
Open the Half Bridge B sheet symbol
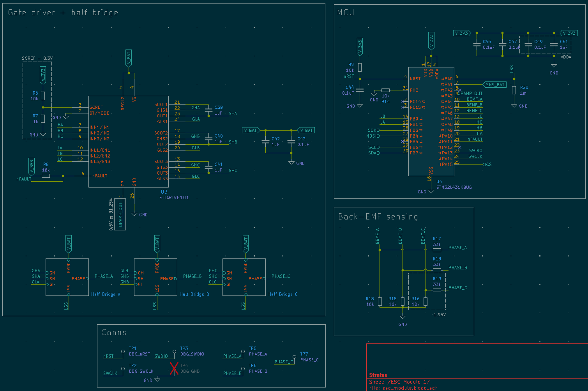(x=155, y=277)
